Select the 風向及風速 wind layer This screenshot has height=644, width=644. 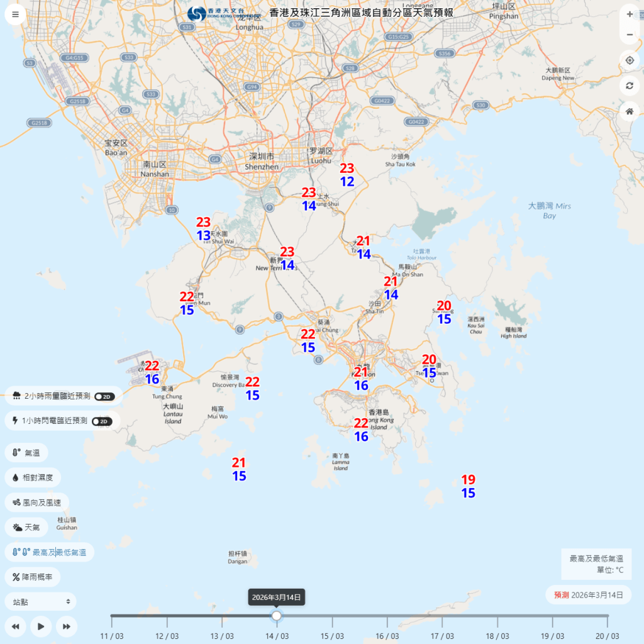pyautogui.click(x=35, y=502)
